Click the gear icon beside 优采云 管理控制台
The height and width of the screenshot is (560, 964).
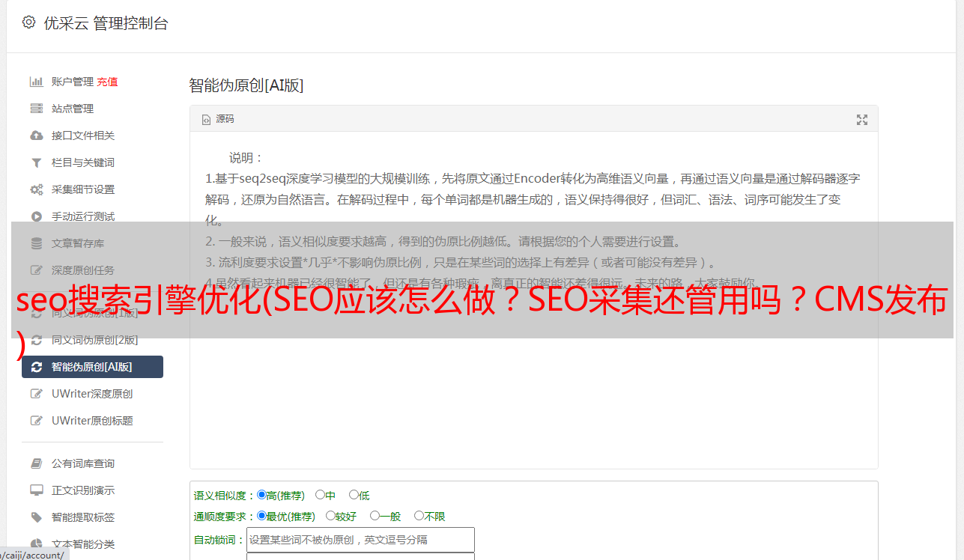28,22
